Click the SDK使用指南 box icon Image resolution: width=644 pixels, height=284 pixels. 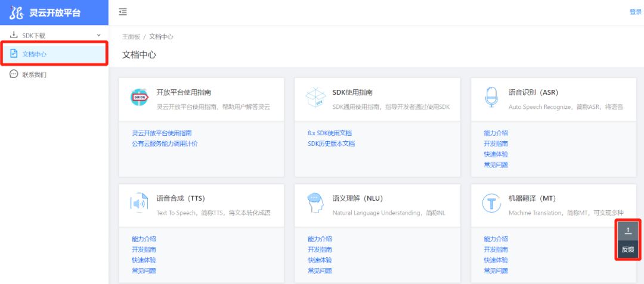point(315,98)
